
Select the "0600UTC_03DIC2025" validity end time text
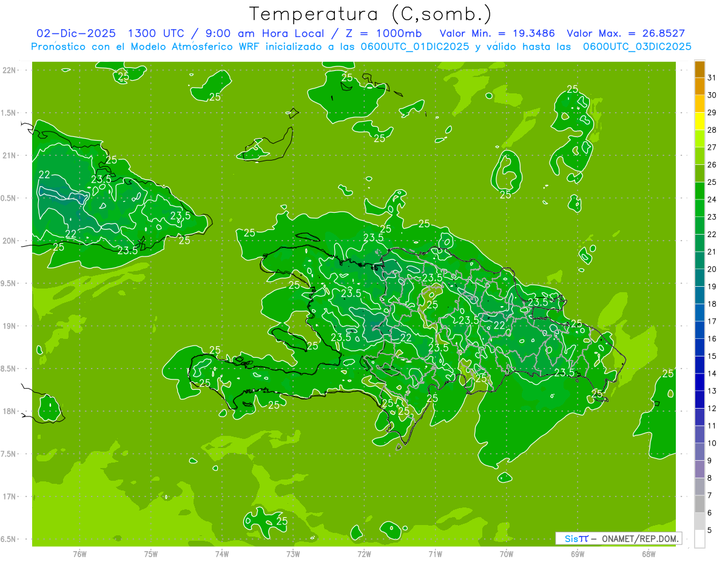pyautogui.click(x=637, y=47)
